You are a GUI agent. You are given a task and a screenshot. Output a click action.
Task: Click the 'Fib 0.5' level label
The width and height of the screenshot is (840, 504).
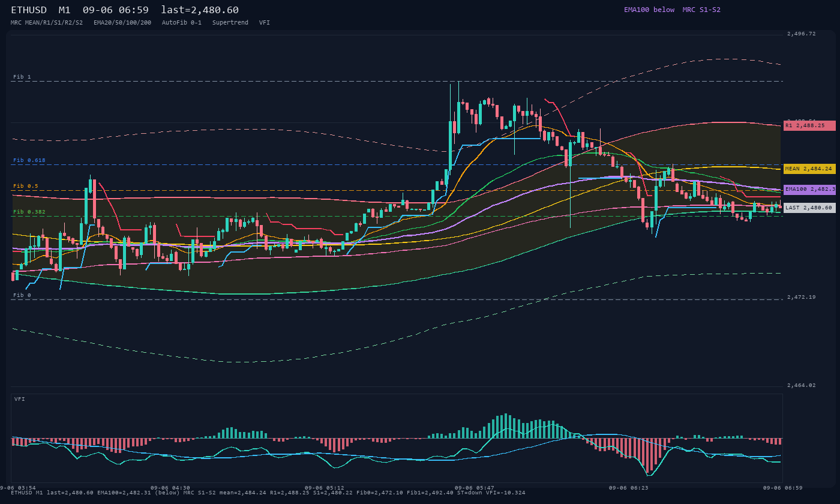[x=26, y=187]
